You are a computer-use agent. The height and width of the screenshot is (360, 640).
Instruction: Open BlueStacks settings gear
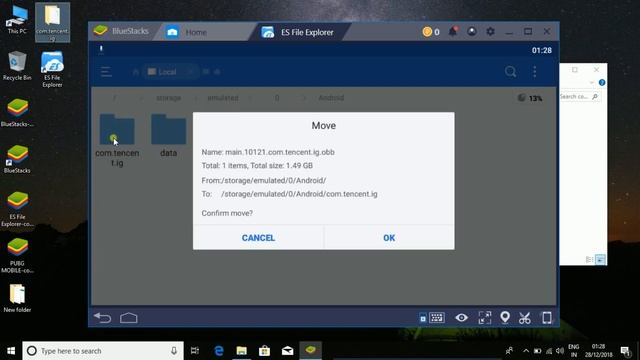point(490,31)
